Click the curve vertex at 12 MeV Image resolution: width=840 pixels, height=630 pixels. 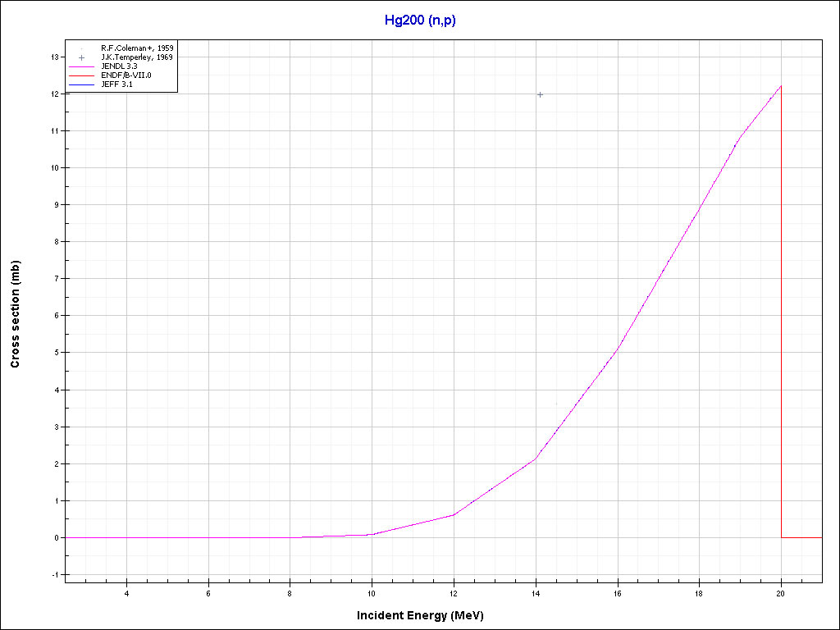pyautogui.click(x=454, y=515)
